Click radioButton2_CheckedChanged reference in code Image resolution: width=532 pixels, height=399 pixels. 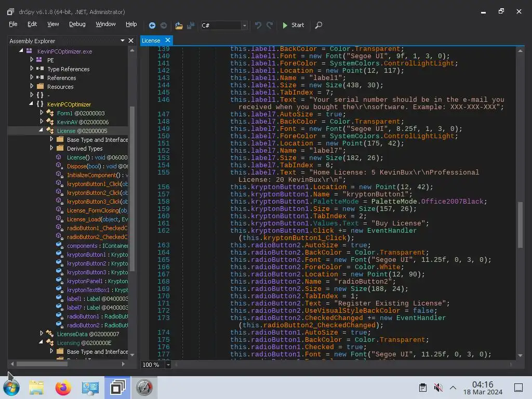pos(320,325)
